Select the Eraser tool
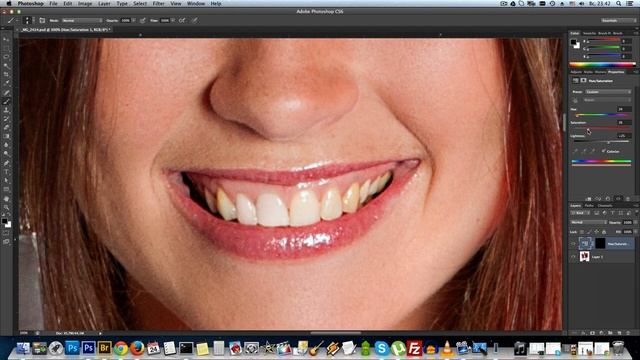640x360 pixels. (x=6, y=127)
